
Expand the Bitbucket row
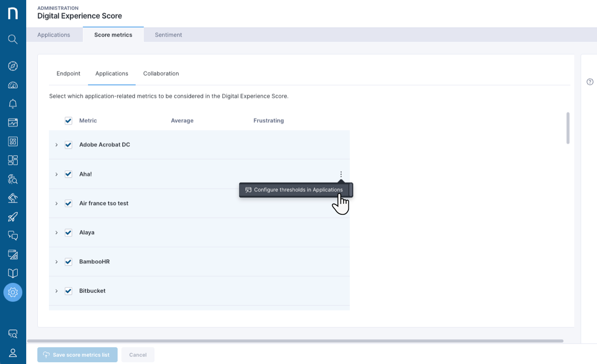(x=56, y=291)
